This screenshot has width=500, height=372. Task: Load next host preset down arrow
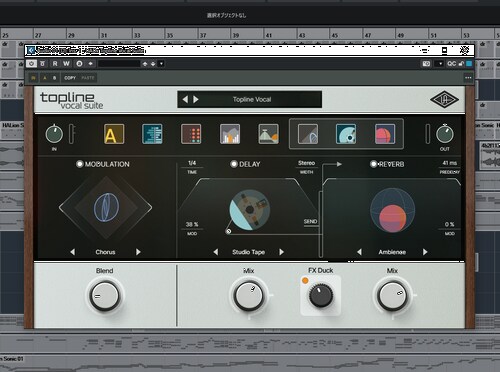click(x=153, y=63)
